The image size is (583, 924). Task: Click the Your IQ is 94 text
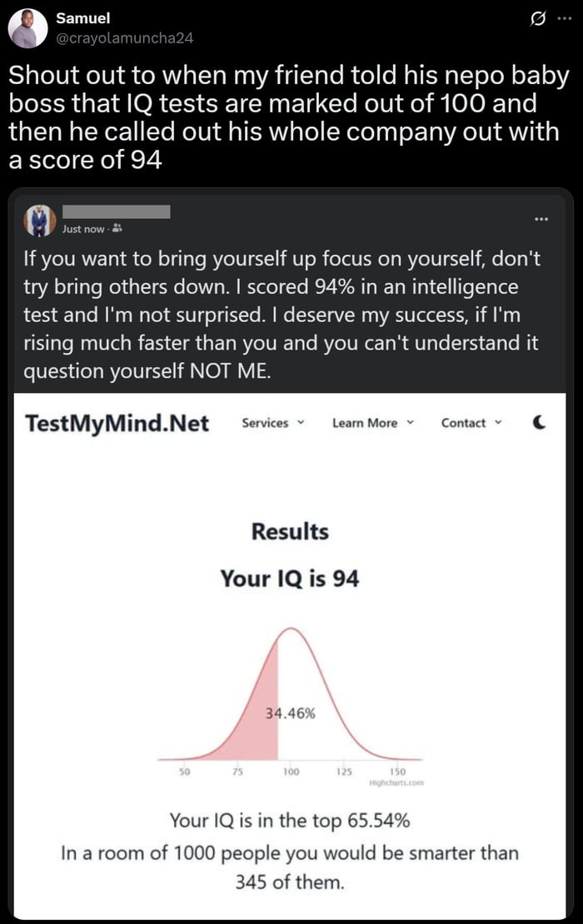292,578
